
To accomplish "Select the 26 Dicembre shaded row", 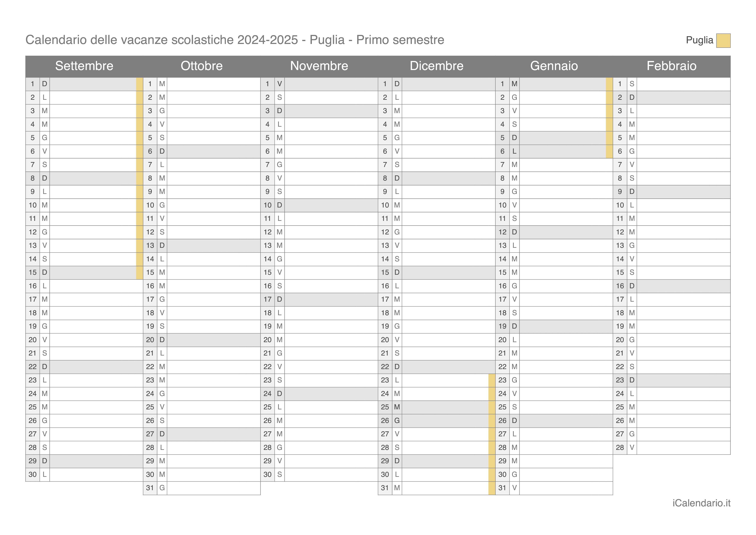I will [436, 421].
